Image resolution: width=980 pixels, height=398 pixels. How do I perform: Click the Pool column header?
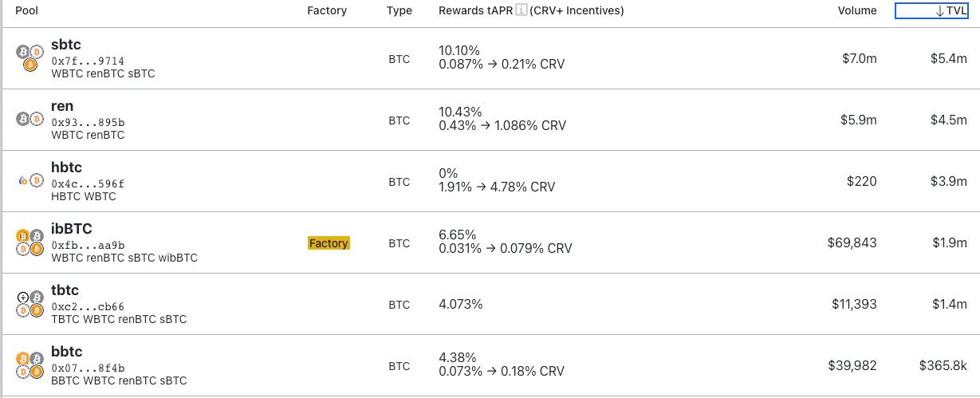coord(27,10)
